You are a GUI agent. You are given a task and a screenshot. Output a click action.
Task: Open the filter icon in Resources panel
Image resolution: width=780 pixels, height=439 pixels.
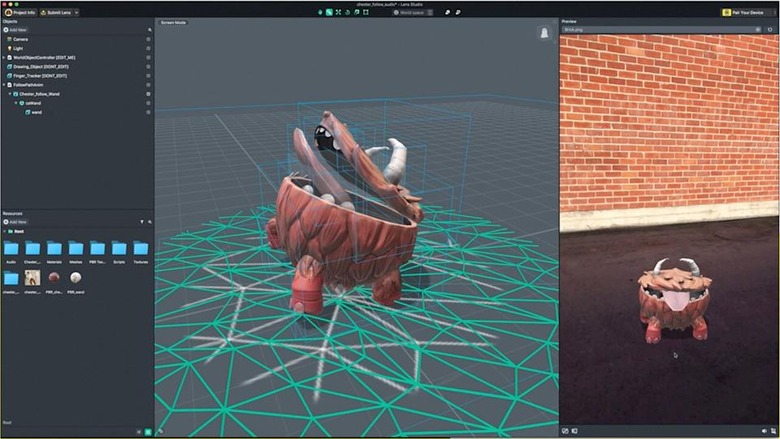141,221
